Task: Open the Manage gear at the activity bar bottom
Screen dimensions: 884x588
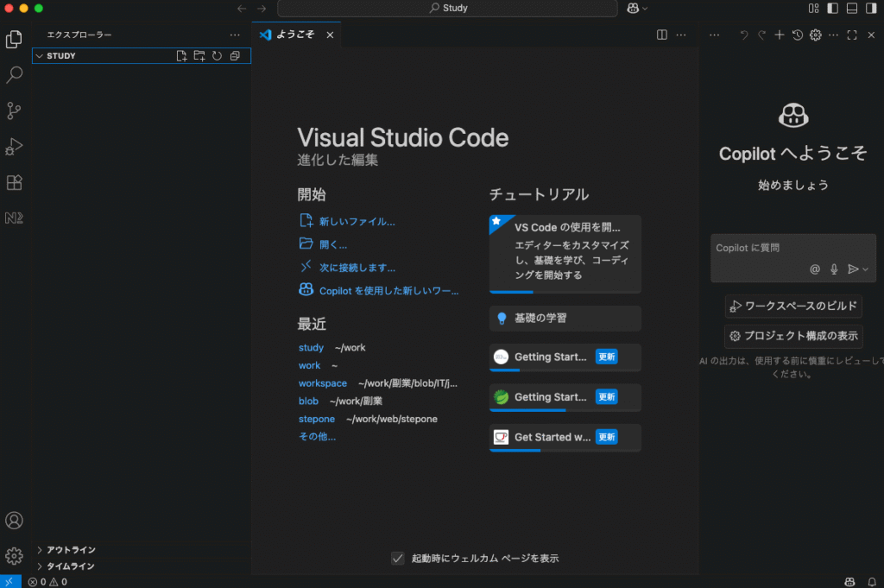Action: [x=14, y=556]
